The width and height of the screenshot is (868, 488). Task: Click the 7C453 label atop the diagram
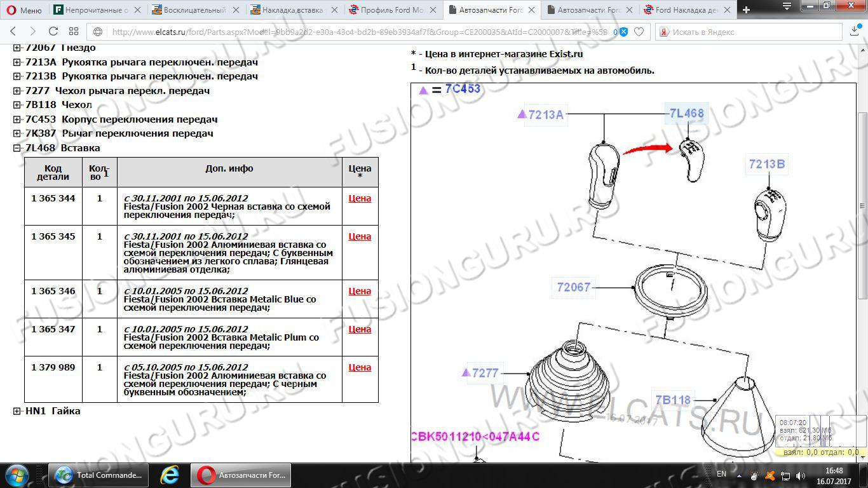tap(463, 89)
